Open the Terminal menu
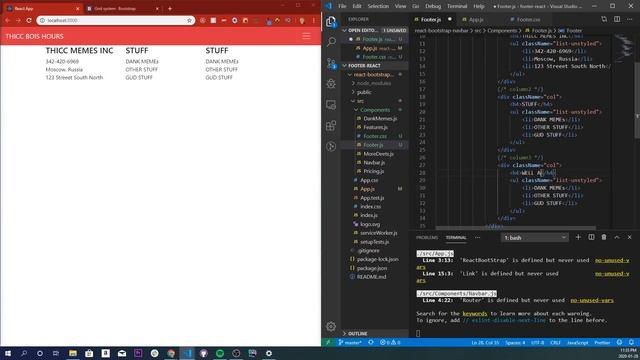This screenshot has height=360, width=640. (x=457, y=6)
